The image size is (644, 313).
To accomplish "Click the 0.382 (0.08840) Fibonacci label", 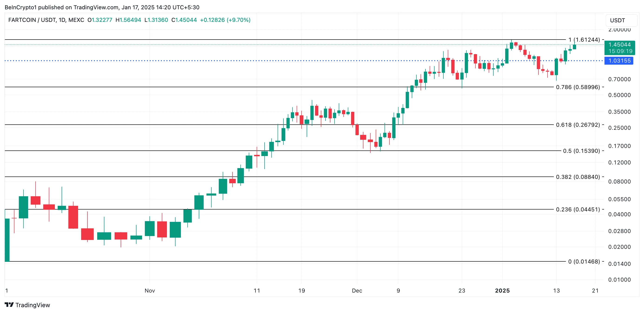I will pos(578,177).
